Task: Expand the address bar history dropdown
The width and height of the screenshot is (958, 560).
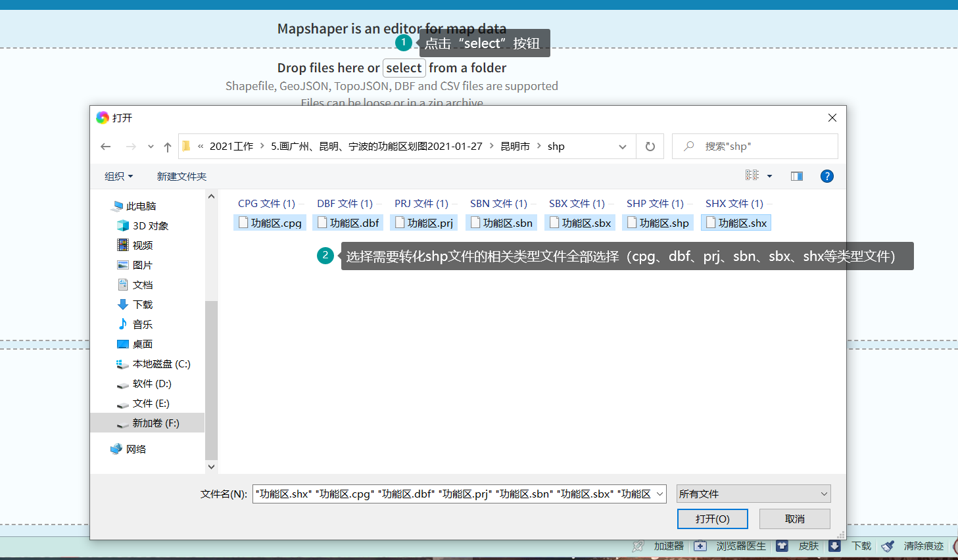Action: (622, 146)
